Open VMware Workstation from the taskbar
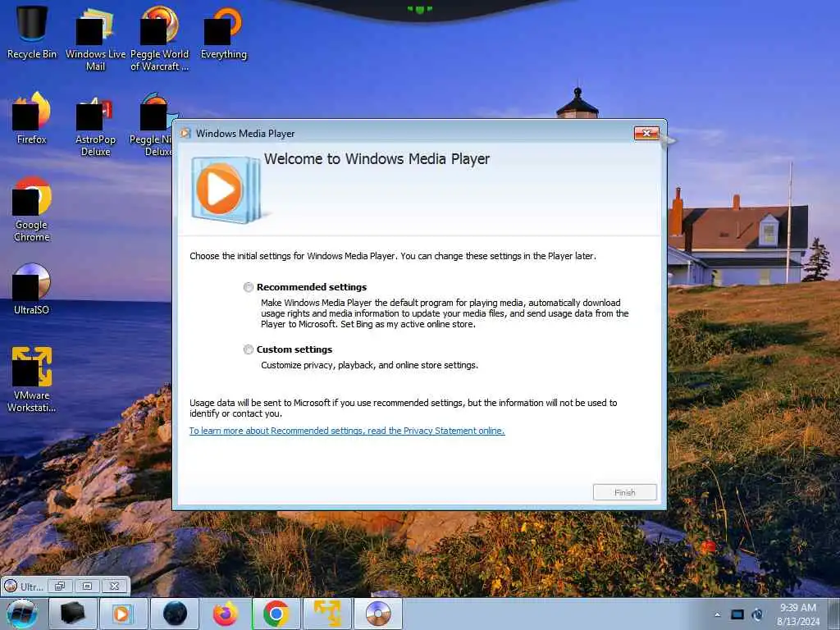The width and height of the screenshot is (840, 630). [x=327, y=614]
